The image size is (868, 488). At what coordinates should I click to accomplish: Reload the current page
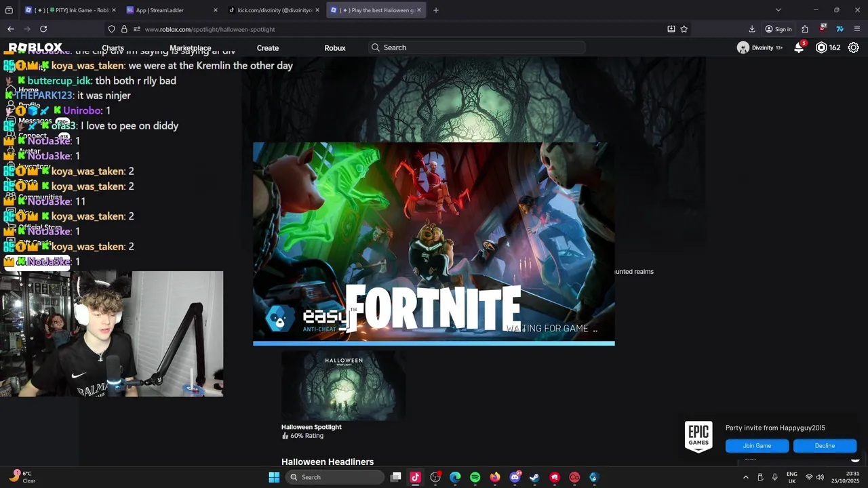(x=43, y=29)
